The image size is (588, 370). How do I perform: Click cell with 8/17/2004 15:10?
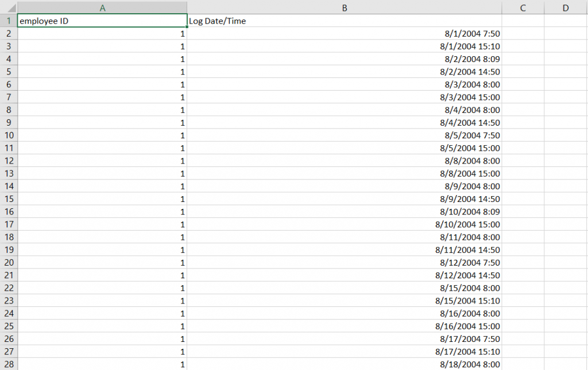tap(345, 352)
